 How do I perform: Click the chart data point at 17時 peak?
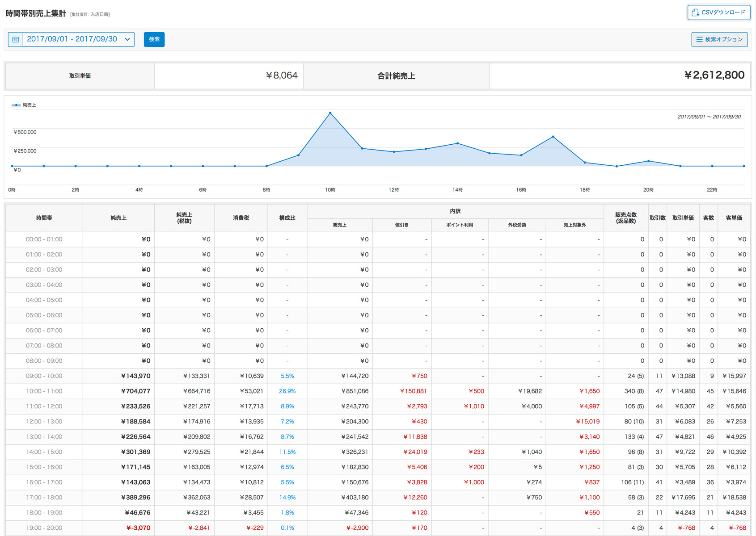coord(553,137)
